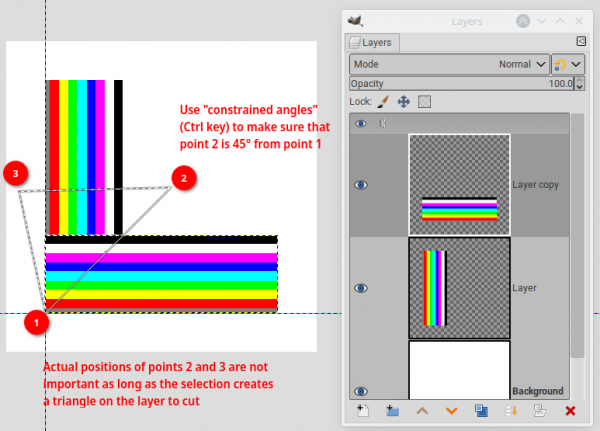Select the Layers tab
Image resolution: width=600 pixels, height=431 pixels.
tap(372, 42)
